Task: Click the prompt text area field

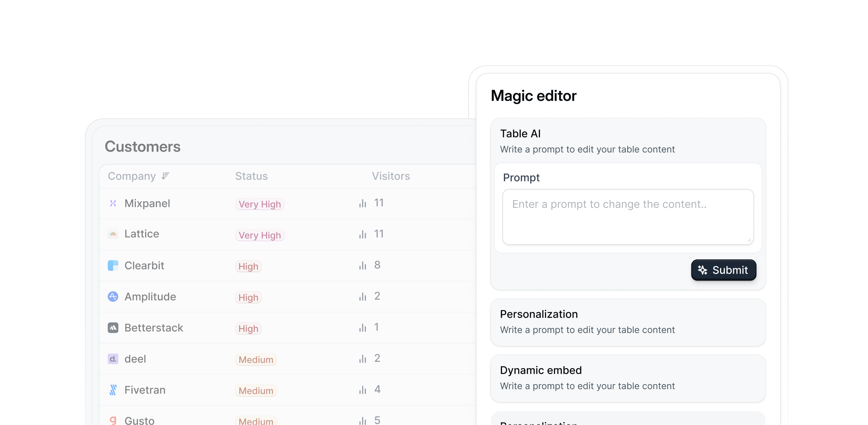Action: point(628,217)
